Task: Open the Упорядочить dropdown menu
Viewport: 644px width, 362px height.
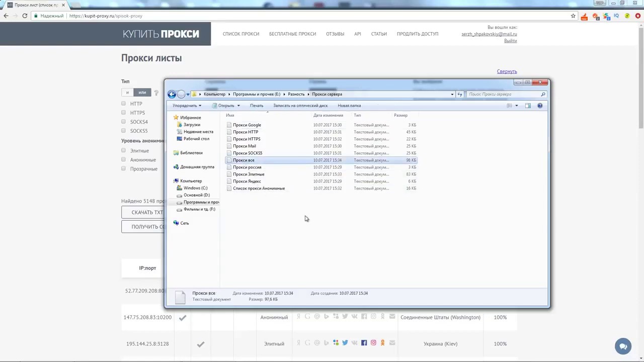Action: click(187, 106)
